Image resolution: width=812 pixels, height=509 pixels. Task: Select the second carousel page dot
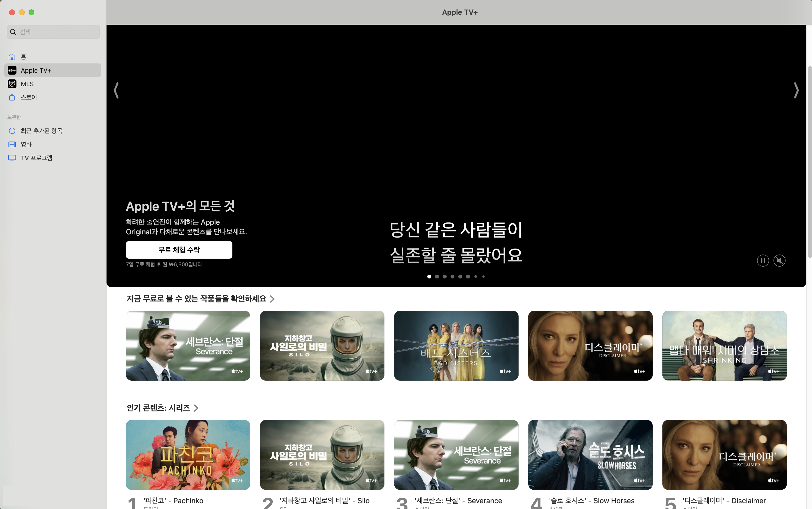pyautogui.click(x=437, y=276)
